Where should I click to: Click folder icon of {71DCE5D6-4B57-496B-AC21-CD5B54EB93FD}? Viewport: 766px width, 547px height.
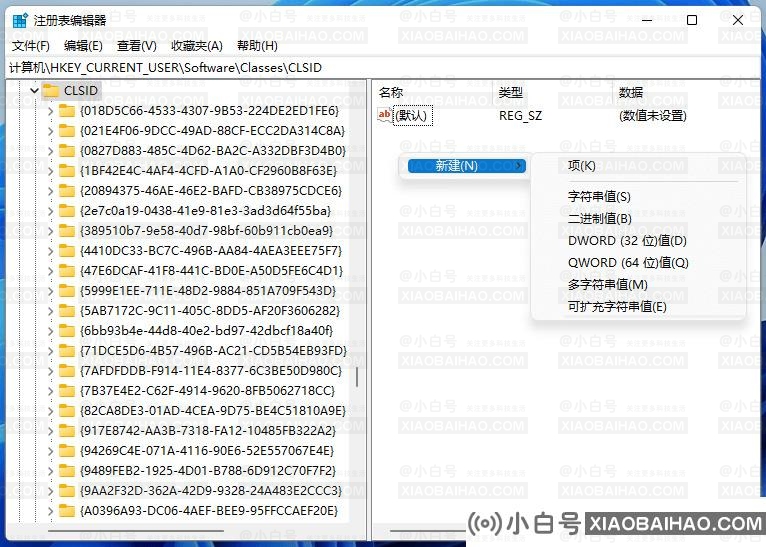(67, 351)
